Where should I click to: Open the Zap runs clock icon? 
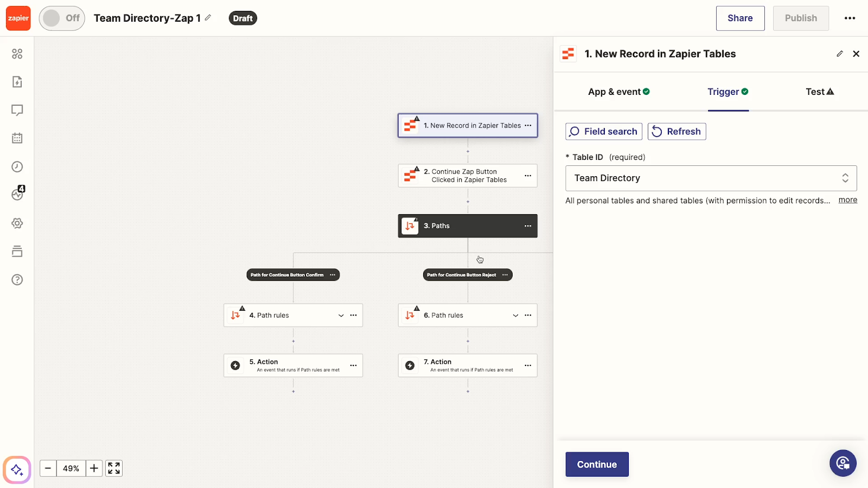tap(17, 166)
